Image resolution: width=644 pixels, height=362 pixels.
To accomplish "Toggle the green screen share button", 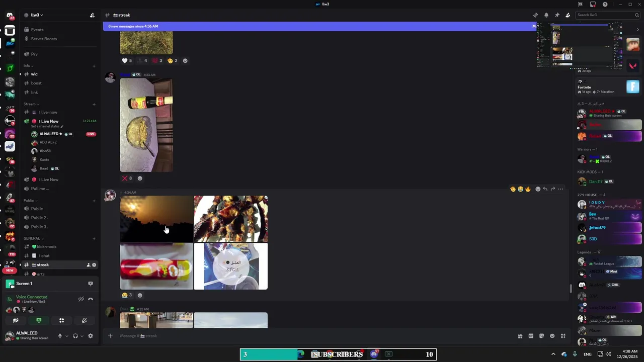I will pyautogui.click(x=39, y=320).
